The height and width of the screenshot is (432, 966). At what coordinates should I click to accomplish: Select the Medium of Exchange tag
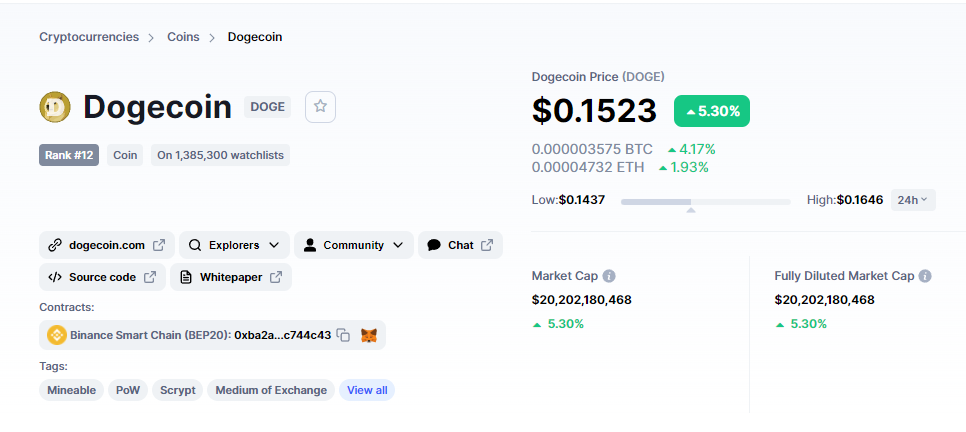[271, 390]
